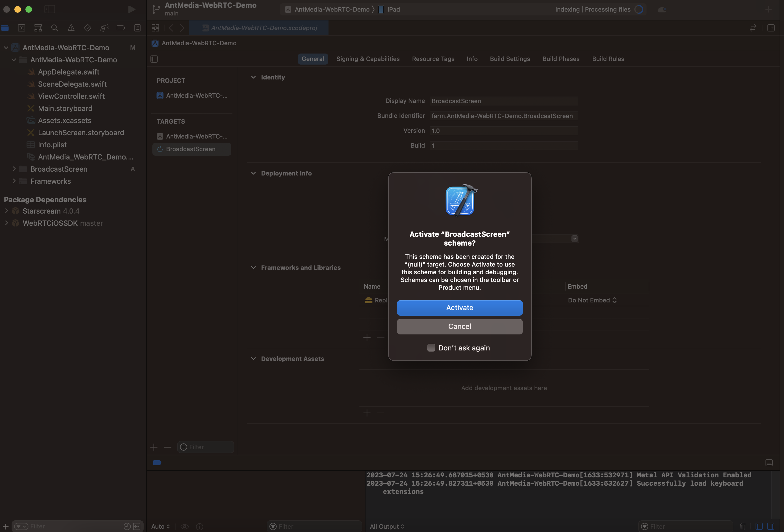Toggle the targets list sidebar icon
Screen dimensions: 784x532
click(154, 59)
